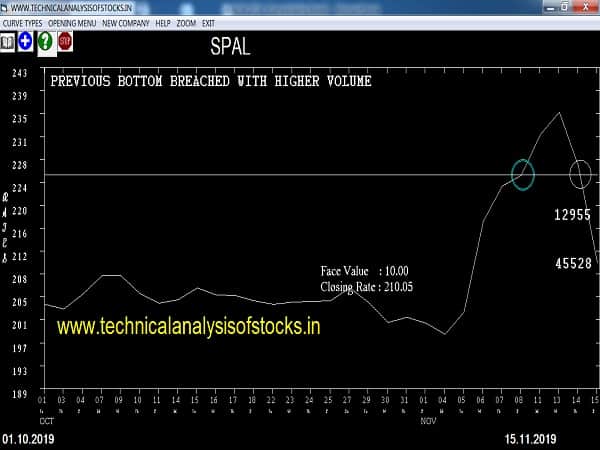Click the SPAL company title
Image resolution: width=600 pixels, height=450 pixels.
[x=231, y=47]
